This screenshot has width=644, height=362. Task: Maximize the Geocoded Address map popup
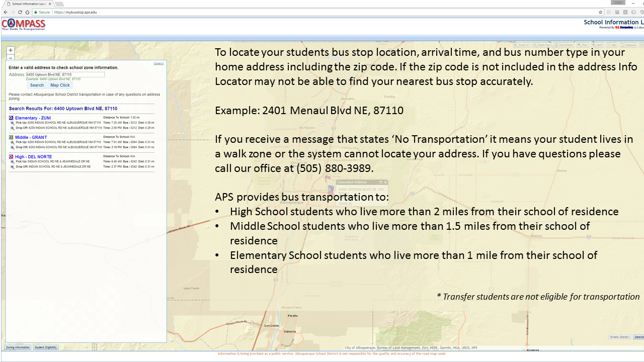click(381, 183)
